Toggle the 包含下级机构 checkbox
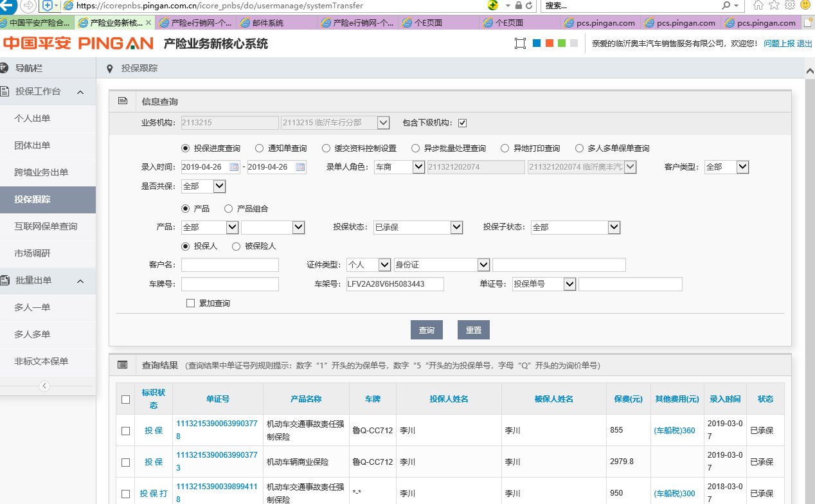This screenshot has height=504, width=815. click(x=462, y=123)
